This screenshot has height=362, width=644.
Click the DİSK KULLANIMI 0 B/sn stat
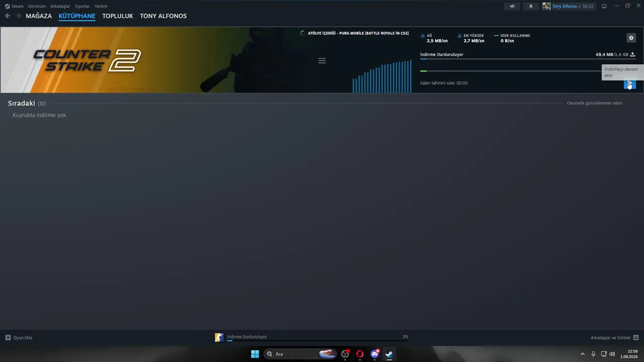512,38
